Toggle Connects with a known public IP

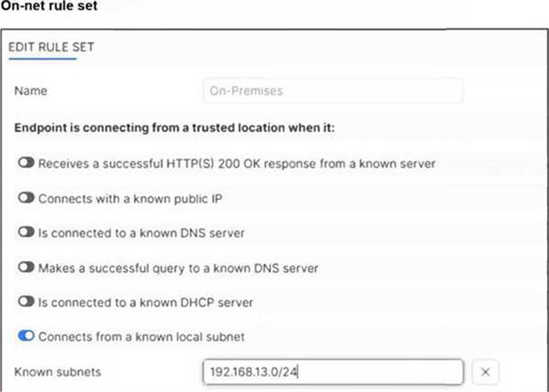26,198
